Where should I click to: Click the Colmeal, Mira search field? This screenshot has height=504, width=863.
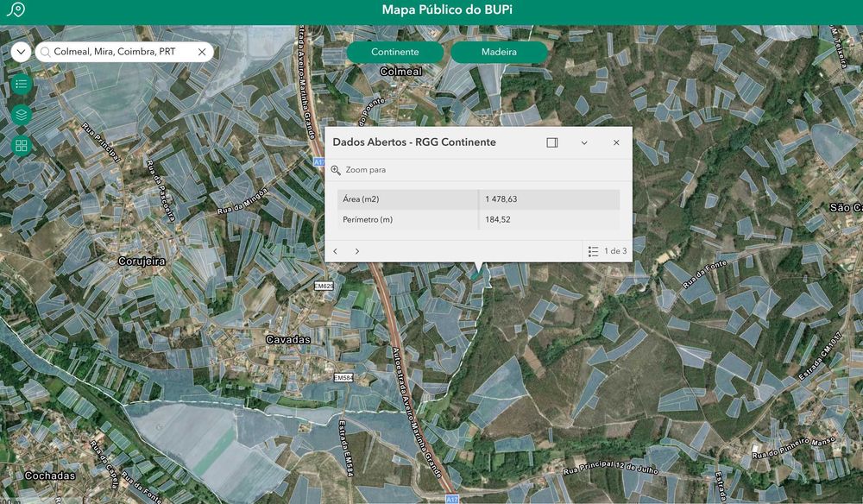(x=123, y=52)
